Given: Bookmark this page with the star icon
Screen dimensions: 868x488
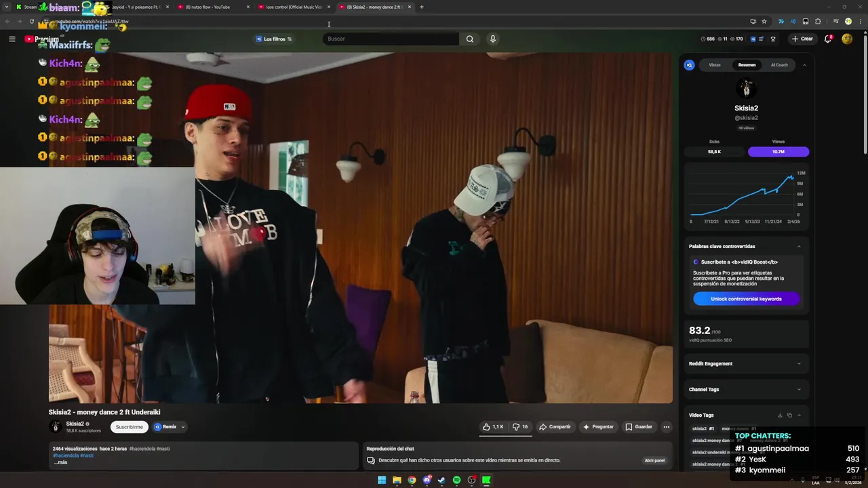Looking at the screenshot, I should point(764,21).
